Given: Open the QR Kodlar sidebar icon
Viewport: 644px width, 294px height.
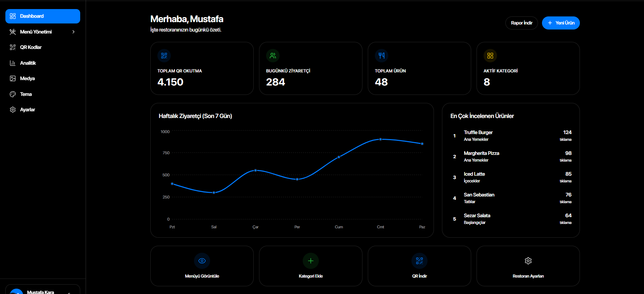Looking at the screenshot, I should point(13,47).
